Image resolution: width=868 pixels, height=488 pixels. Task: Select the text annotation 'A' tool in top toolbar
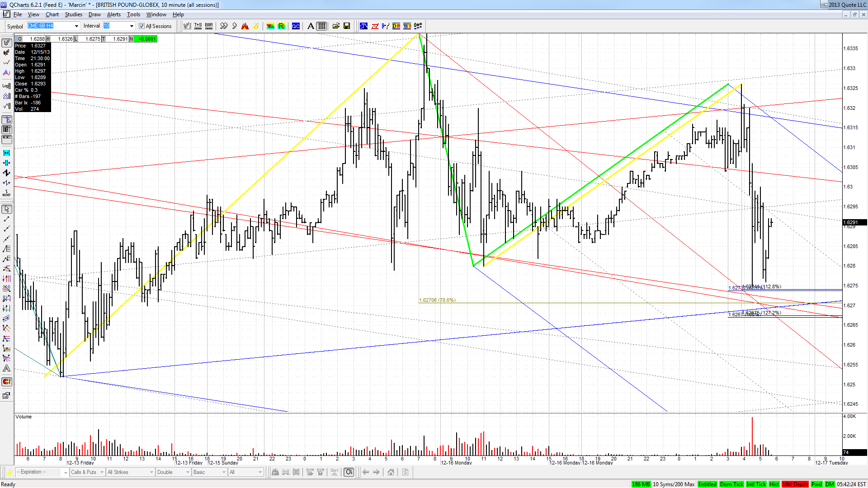(311, 26)
